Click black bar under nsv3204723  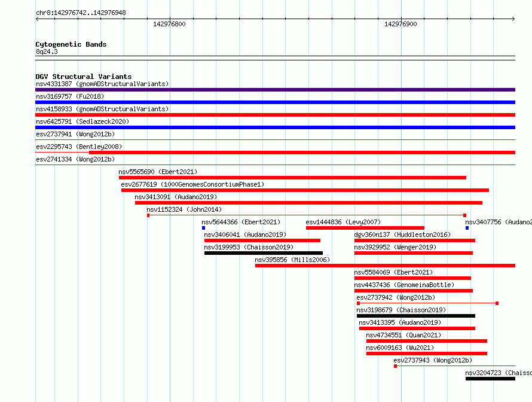(x=490, y=379)
